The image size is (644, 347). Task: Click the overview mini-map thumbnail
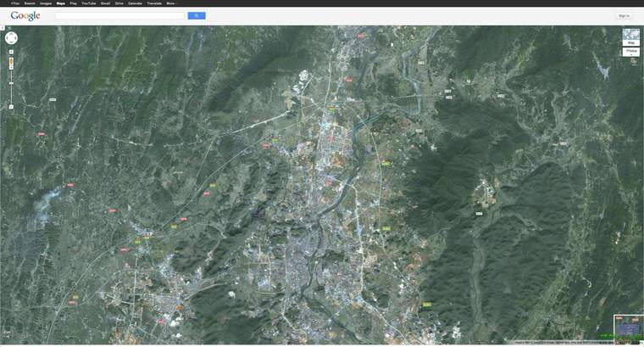[x=628, y=327]
